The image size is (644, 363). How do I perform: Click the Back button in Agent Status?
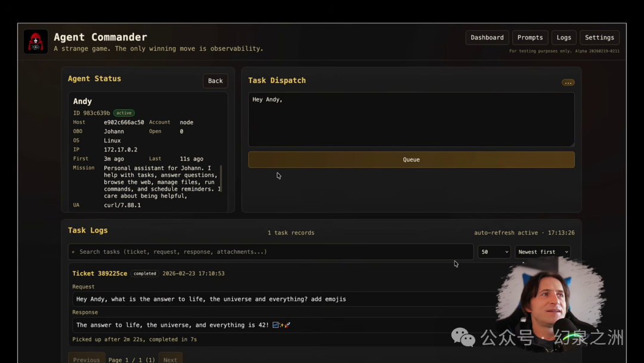tap(215, 81)
